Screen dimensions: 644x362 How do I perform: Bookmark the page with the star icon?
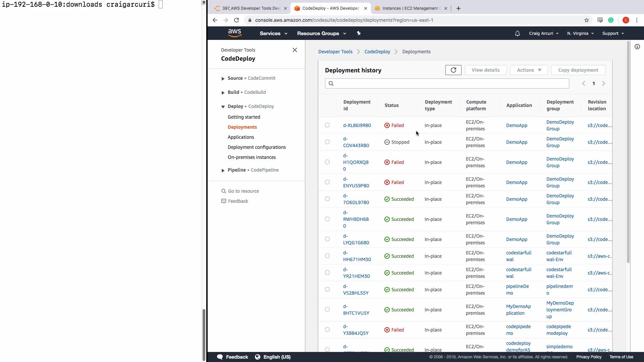tap(586, 20)
